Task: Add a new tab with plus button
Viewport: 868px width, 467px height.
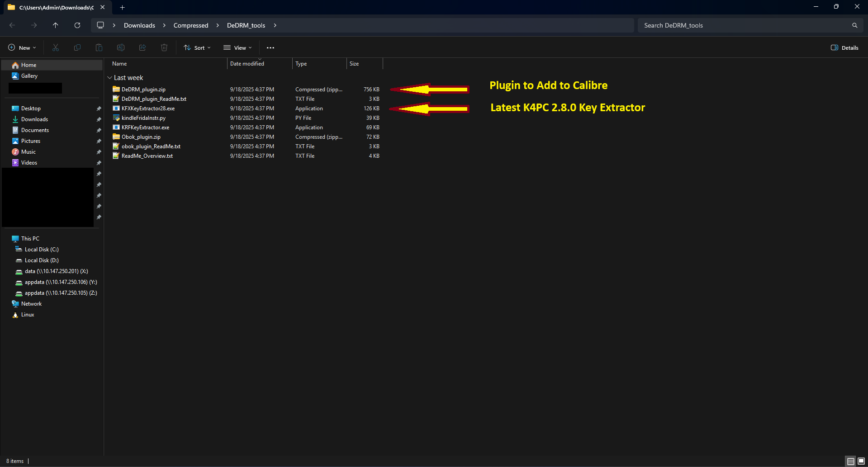Action: click(x=122, y=7)
